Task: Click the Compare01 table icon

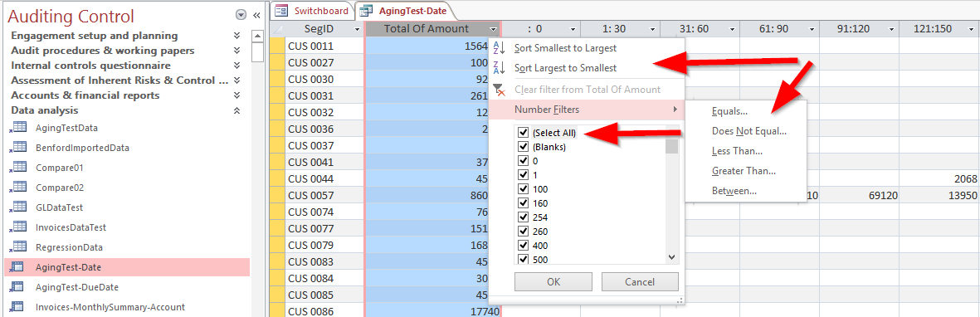Action: [x=17, y=168]
